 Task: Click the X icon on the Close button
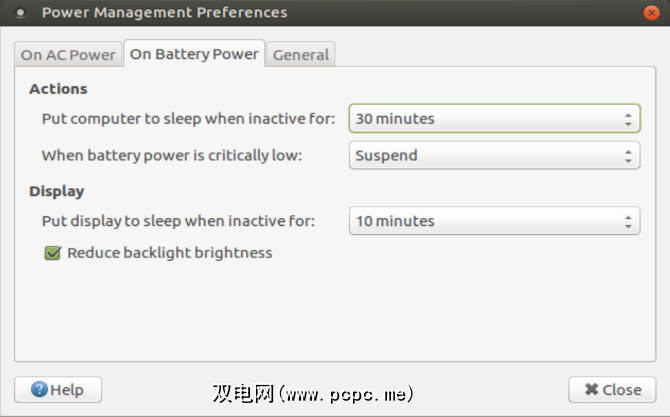[591, 390]
